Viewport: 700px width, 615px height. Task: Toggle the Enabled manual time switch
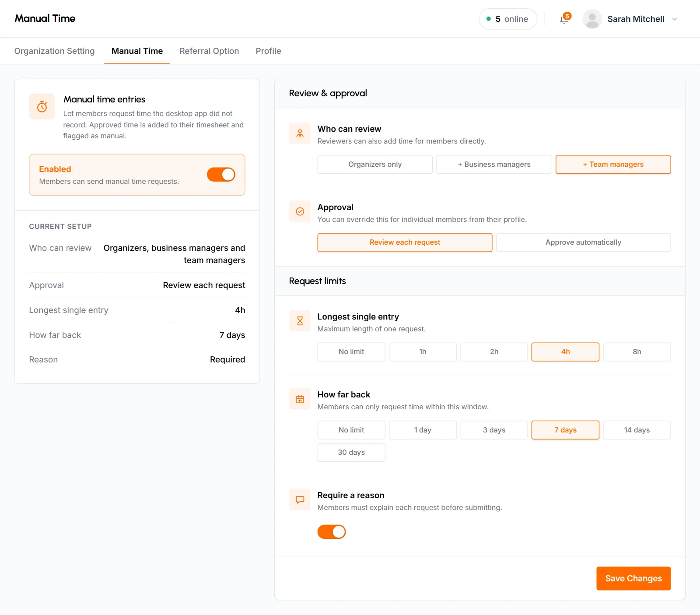221,175
